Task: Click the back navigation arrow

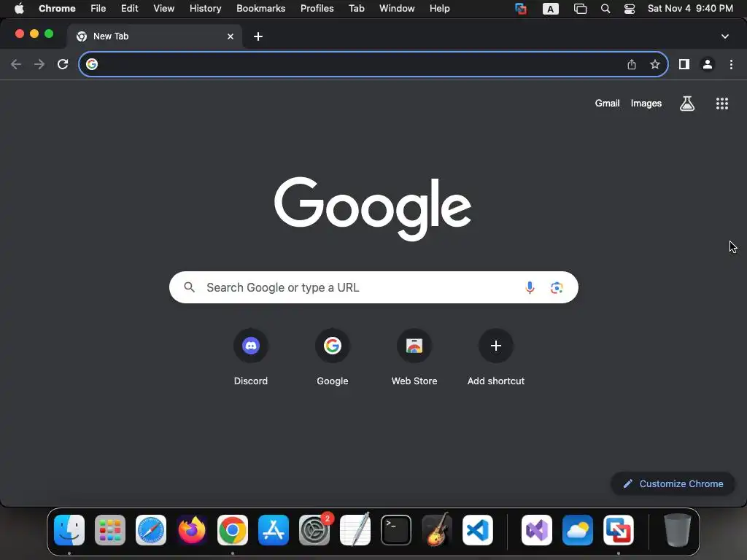Action: pyautogui.click(x=16, y=64)
